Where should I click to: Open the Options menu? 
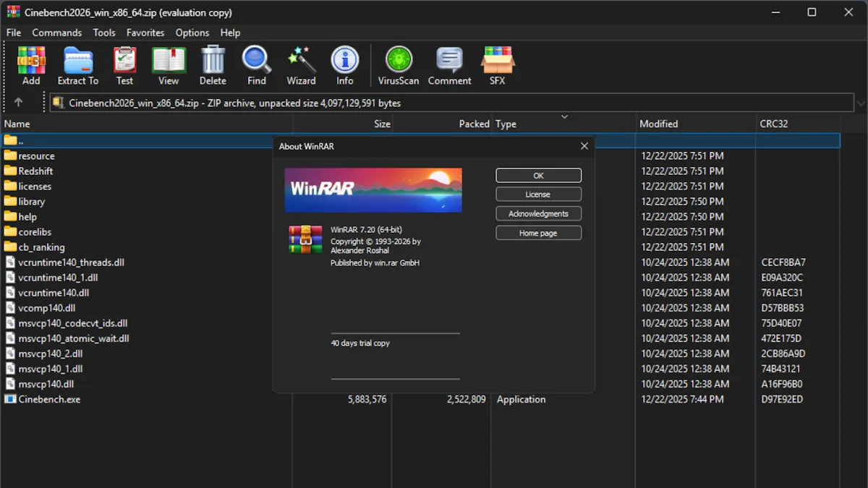(x=192, y=33)
